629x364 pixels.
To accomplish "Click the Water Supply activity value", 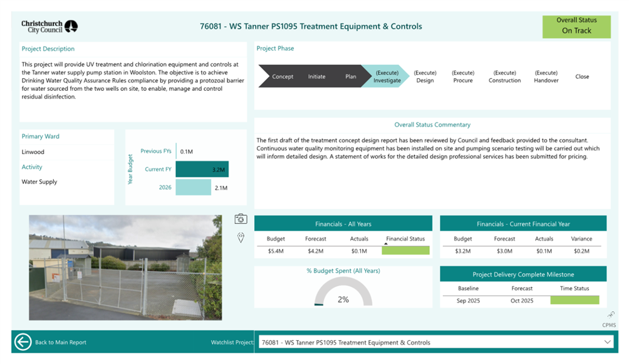I will (x=39, y=182).
